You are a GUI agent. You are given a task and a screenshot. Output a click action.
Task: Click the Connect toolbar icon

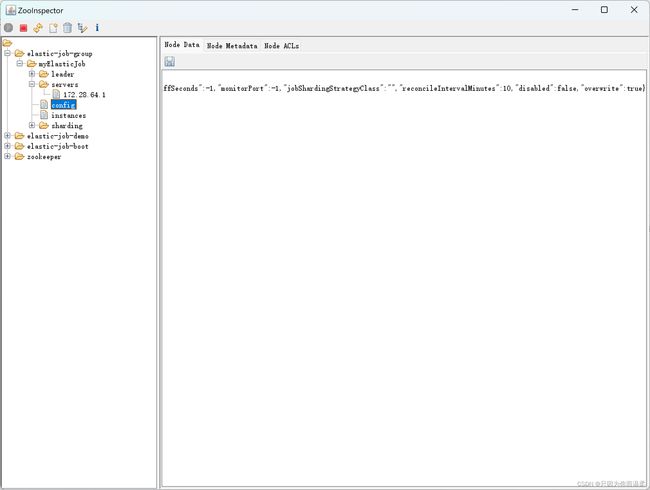point(8,28)
